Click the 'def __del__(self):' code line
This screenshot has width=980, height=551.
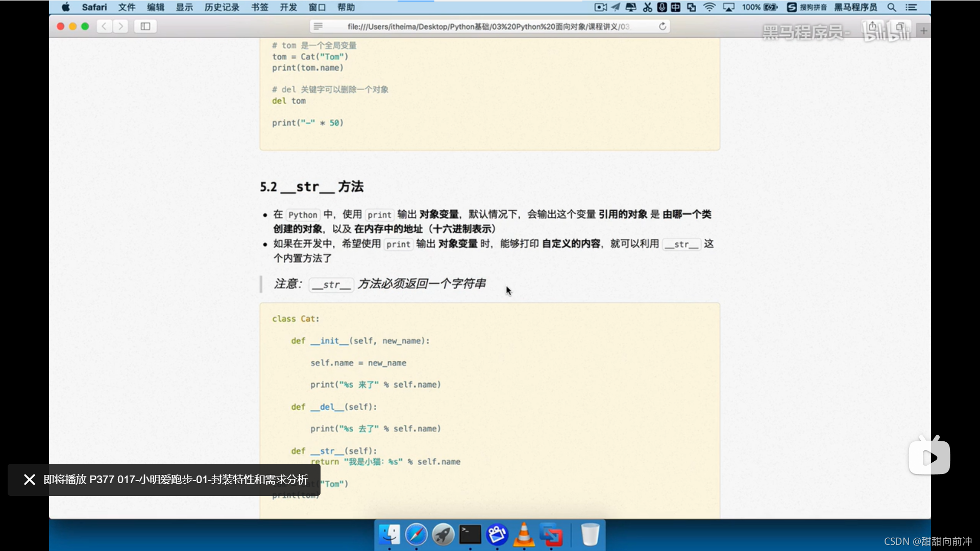(x=334, y=407)
